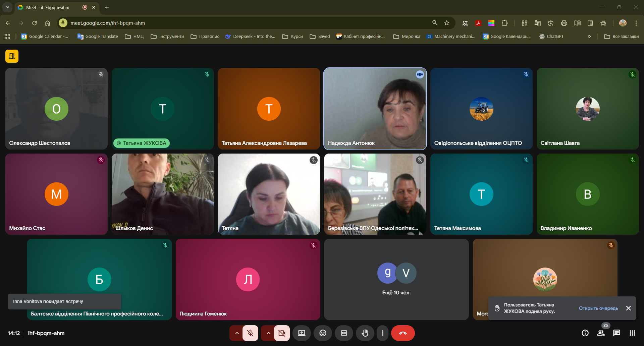Open the meeting chat panel
This screenshot has width=644, height=346.
pyautogui.click(x=616, y=333)
